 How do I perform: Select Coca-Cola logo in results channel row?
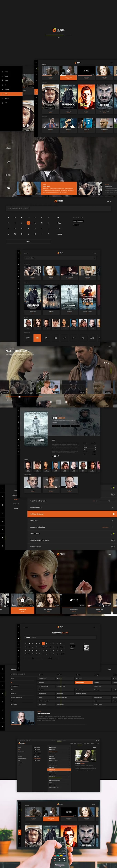92,338
